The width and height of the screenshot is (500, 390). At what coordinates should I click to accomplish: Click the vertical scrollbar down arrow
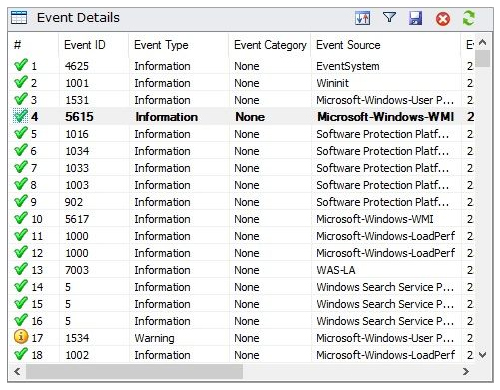[x=482, y=355]
